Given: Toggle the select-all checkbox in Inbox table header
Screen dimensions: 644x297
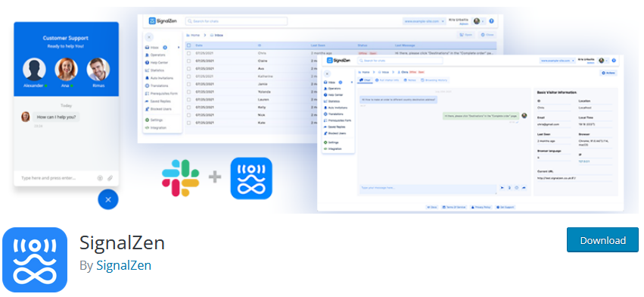Looking at the screenshot, I should [188, 45].
